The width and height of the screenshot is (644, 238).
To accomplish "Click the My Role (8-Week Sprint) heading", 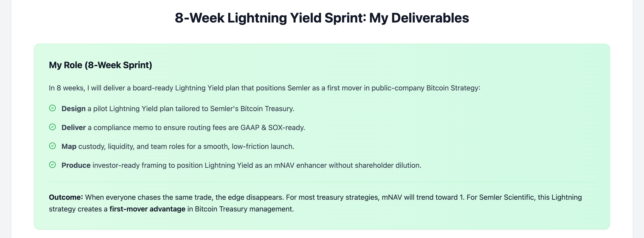I will pyautogui.click(x=101, y=65).
